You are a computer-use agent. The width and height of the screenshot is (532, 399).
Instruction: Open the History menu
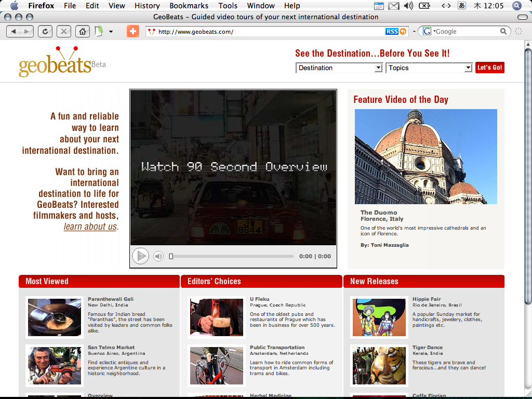click(147, 6)
